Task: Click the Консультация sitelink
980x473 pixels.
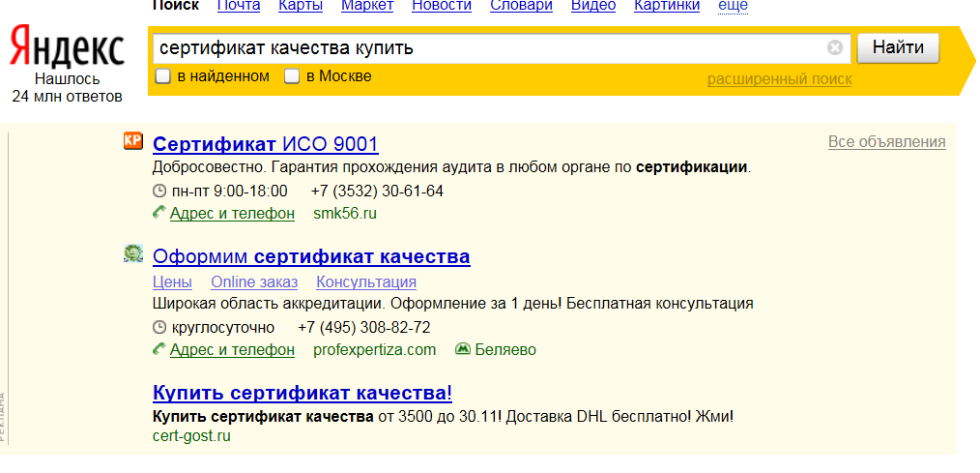Action: (366, 282)
